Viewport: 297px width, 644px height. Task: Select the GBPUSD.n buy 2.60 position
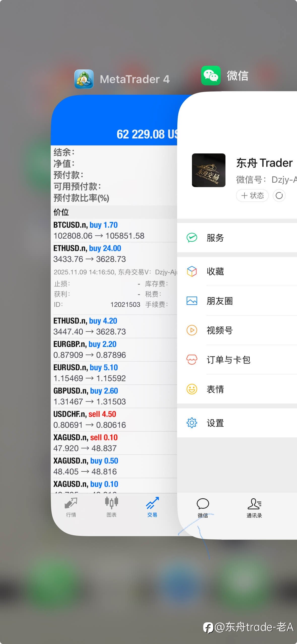114,396
